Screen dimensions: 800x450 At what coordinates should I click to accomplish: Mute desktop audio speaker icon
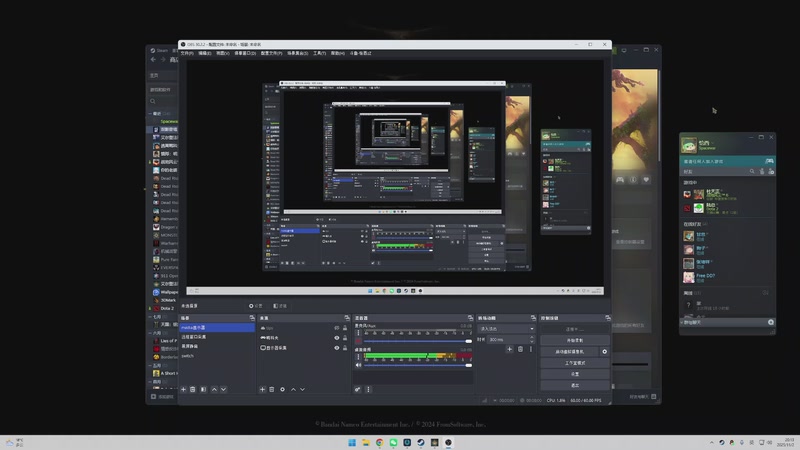[x=358, y=365]
